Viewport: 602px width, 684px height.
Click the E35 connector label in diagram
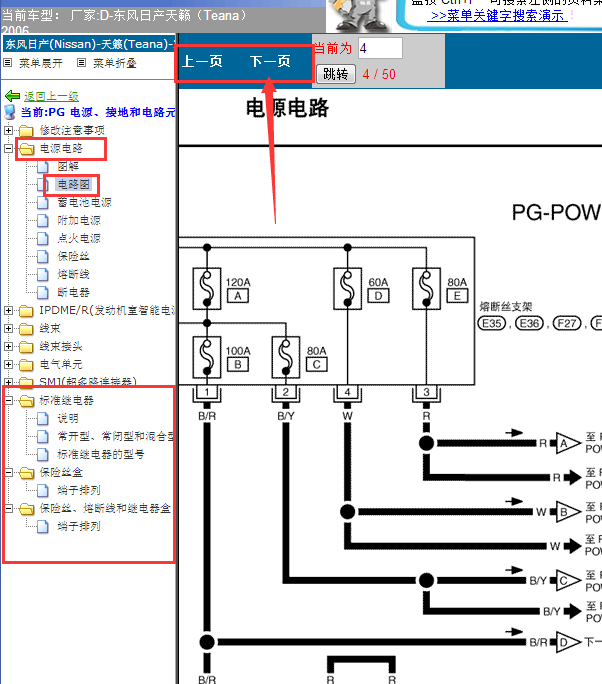pos(492,323)
